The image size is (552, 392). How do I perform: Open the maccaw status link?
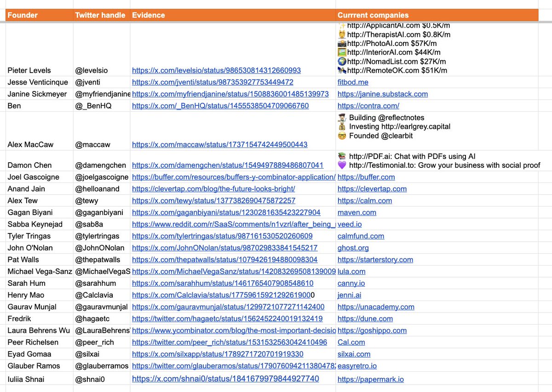(x=220, y=144)
